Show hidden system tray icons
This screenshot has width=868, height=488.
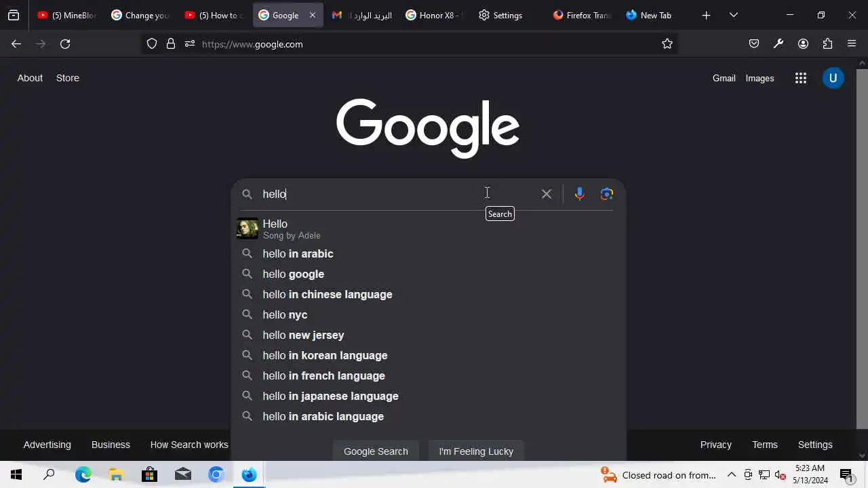(x=732, y=474)
